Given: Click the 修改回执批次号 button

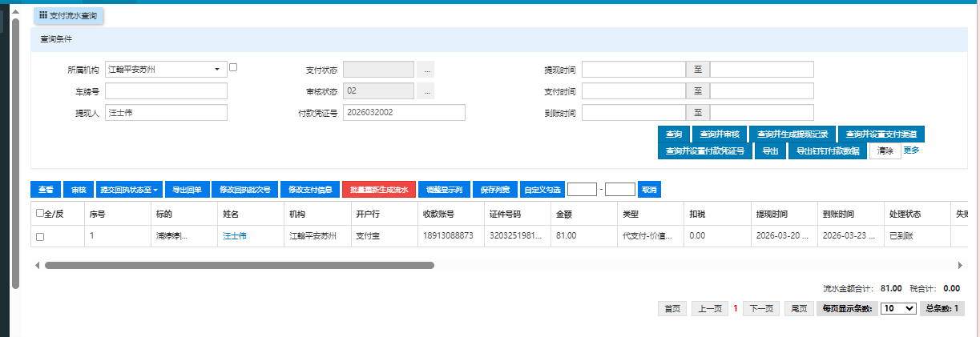Looking at the screenshot, I should click(x=244, y=190).
